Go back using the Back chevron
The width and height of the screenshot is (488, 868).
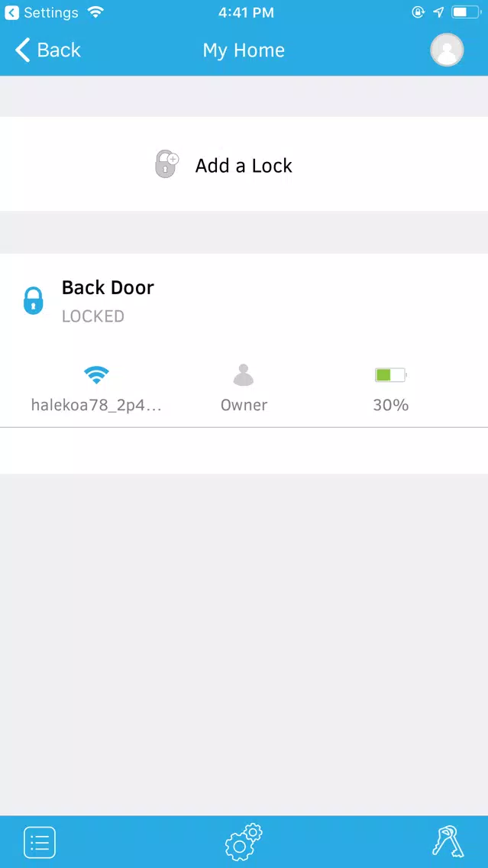tap(22, 50)
